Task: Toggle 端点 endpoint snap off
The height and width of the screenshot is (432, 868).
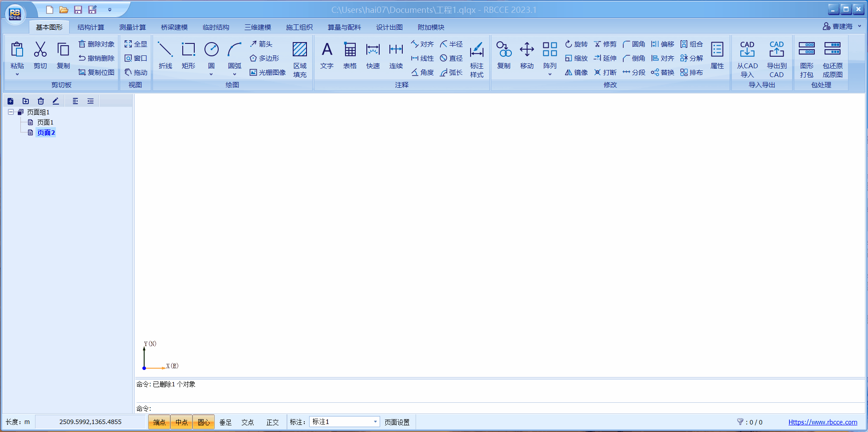Action: [159, 422]
